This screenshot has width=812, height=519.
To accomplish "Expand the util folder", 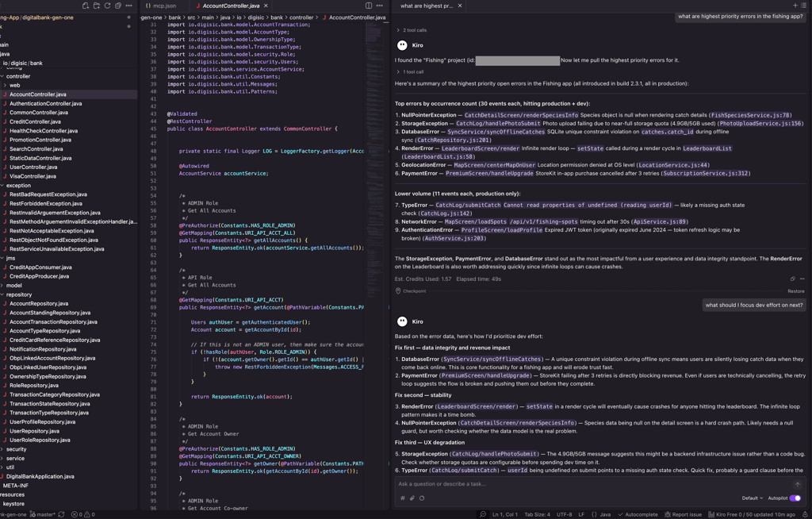I will 10,467.
